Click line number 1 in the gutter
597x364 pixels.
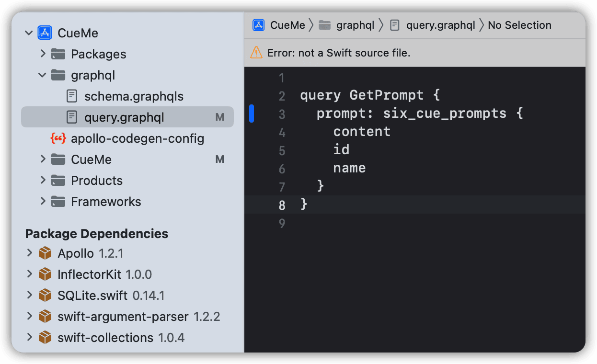tap(282, 78)
